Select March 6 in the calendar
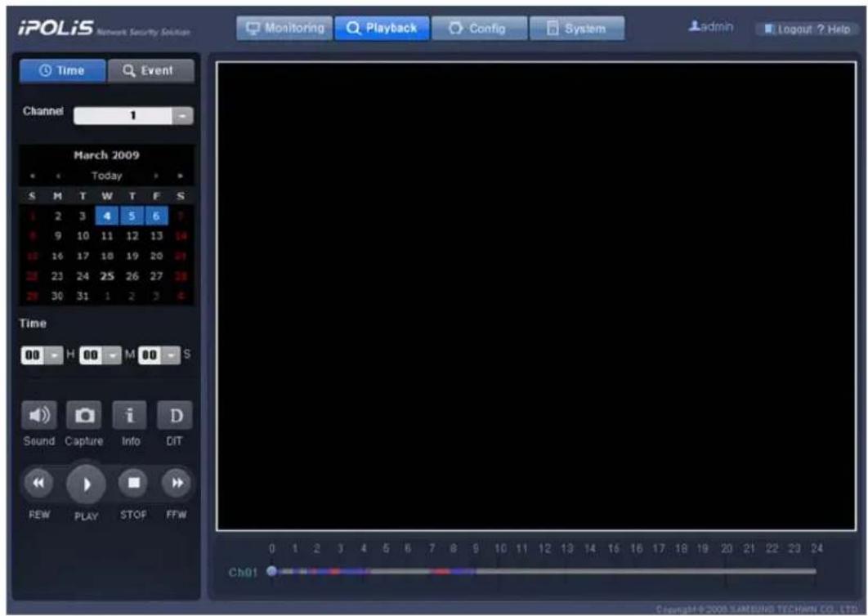Screen dimensions: 868x616 tap(156, 216)
